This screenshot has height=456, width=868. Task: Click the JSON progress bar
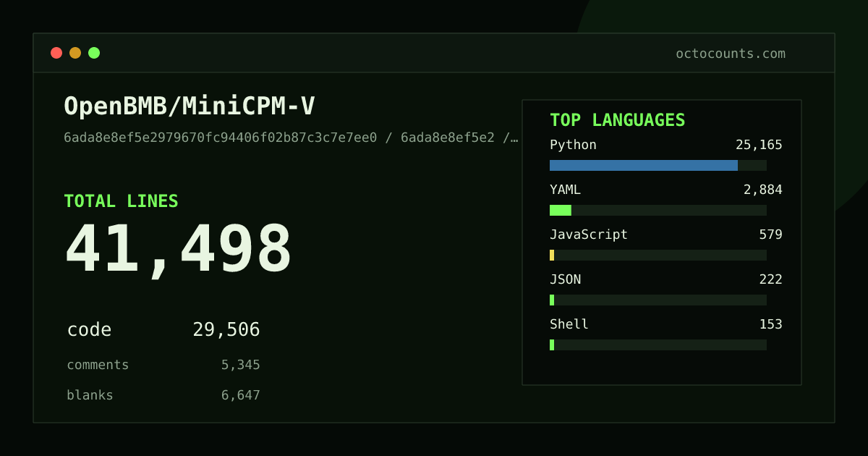pos(658,300)
